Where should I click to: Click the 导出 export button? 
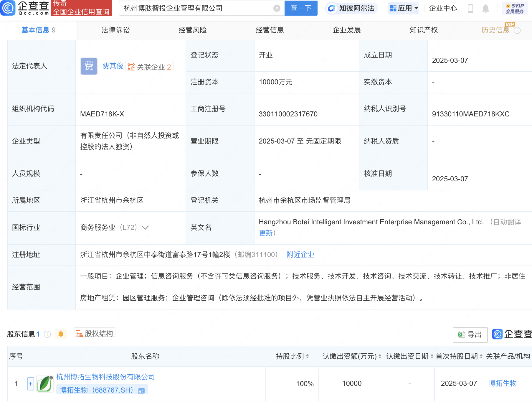point(470,335)
